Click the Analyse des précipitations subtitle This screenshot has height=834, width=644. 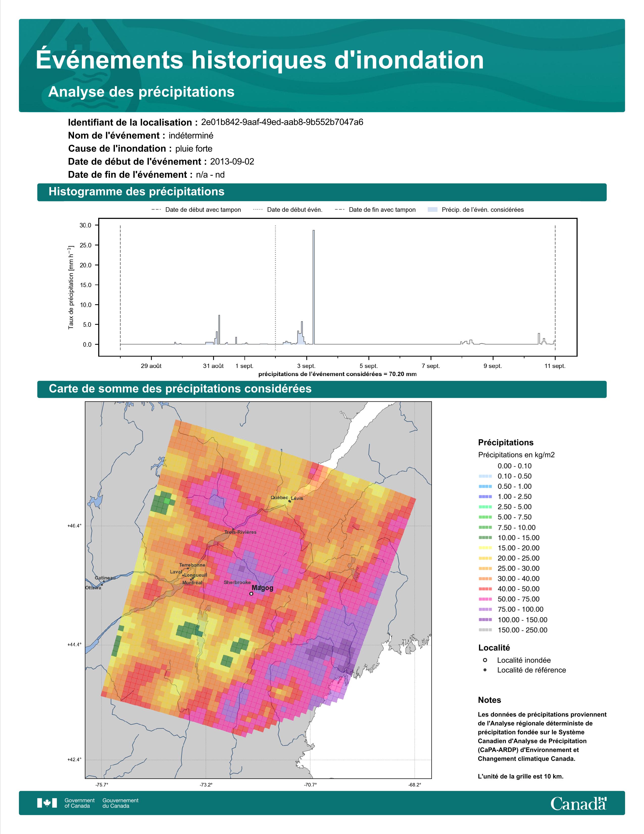pyautogui.click(x=141, y=92)
